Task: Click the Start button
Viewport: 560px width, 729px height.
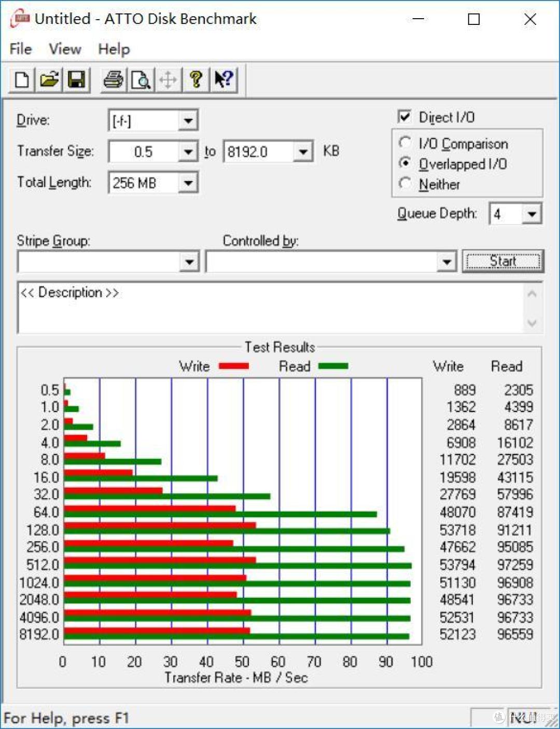Action: point(502,261)
